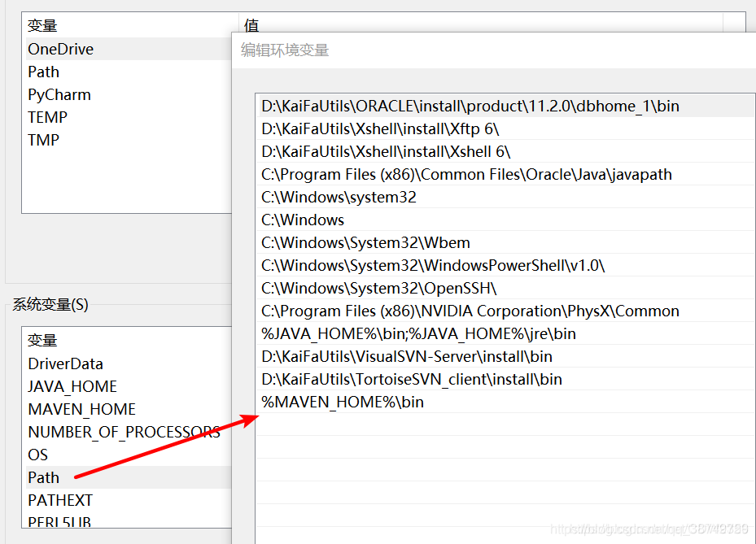Select the JAVA_HOME system variable
This screenshot has width=756, height=544.
coord(129,386)
